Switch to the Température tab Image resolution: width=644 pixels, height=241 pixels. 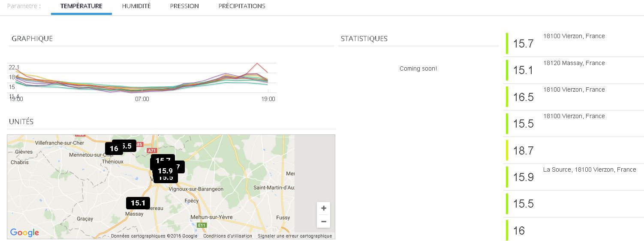[81, 6]
